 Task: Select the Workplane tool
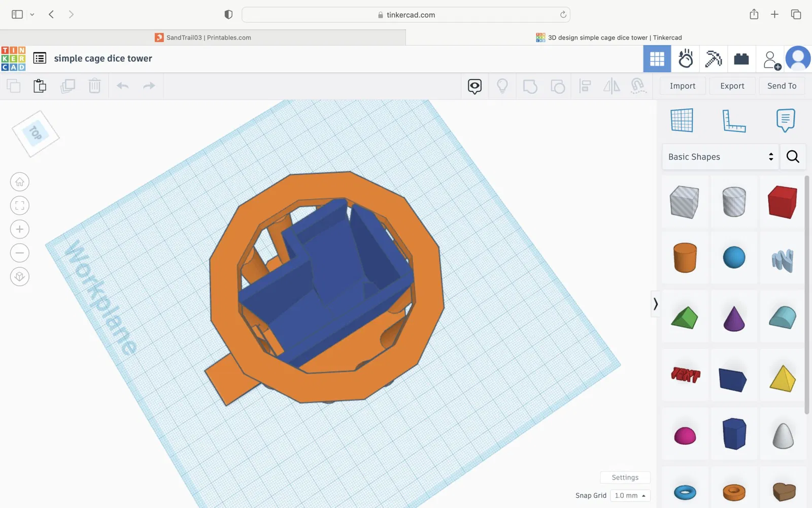tap(682, 121)
